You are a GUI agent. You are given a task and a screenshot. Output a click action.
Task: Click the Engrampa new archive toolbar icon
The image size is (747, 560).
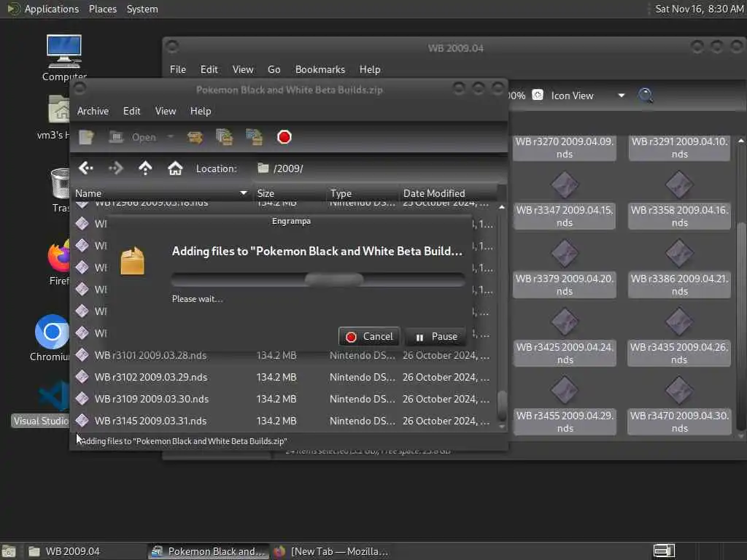[86, 137]
